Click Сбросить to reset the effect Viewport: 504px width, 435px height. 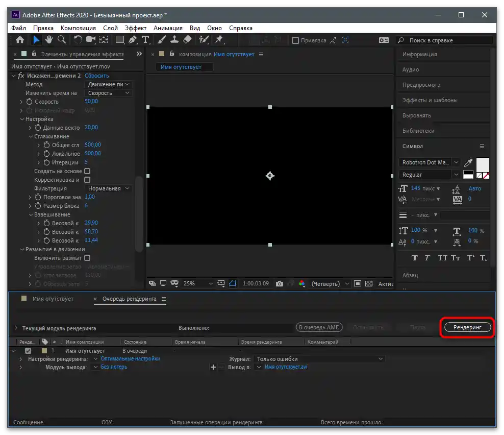(97, 76)
